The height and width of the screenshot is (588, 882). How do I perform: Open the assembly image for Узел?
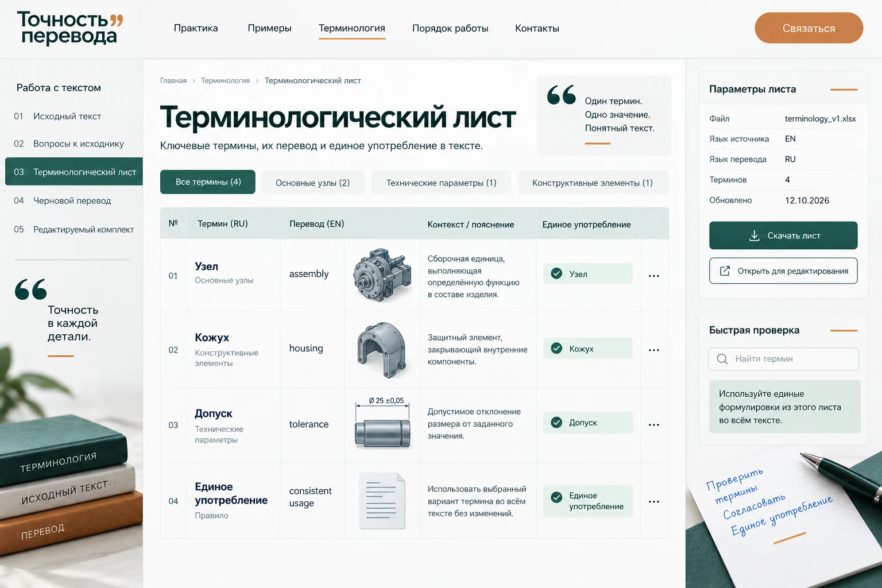(x=382, y=275)
